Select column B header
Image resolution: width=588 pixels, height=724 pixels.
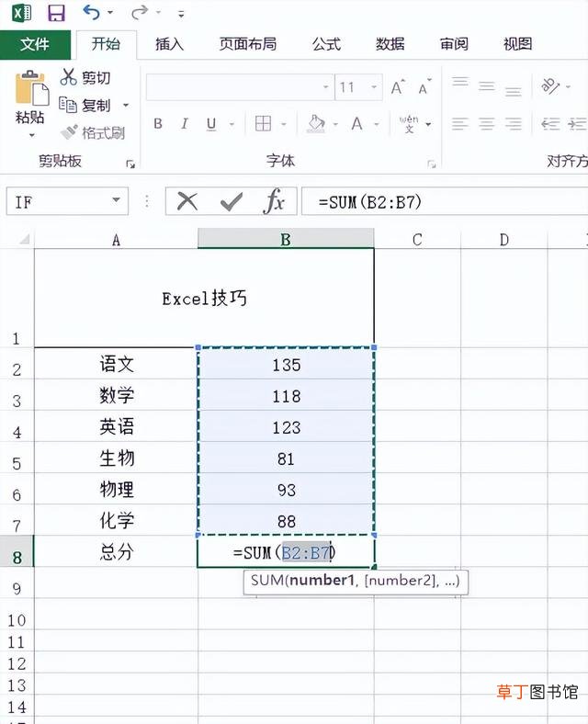(286, 239)
